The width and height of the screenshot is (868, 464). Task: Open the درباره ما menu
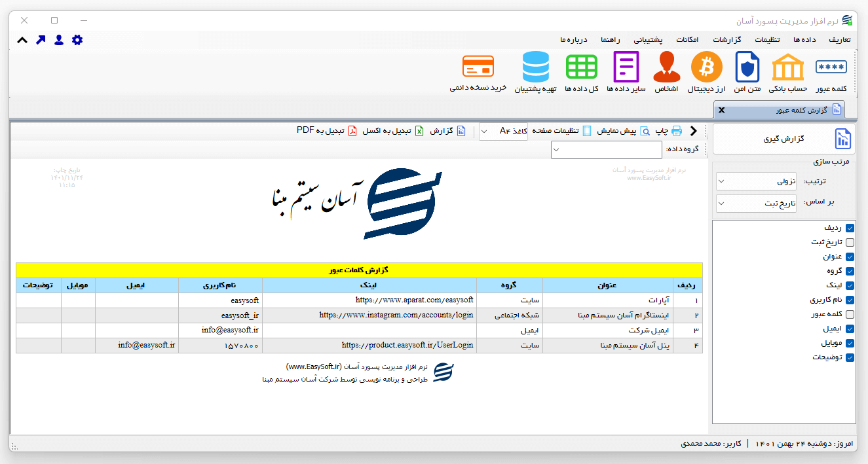tap(575, 39)
